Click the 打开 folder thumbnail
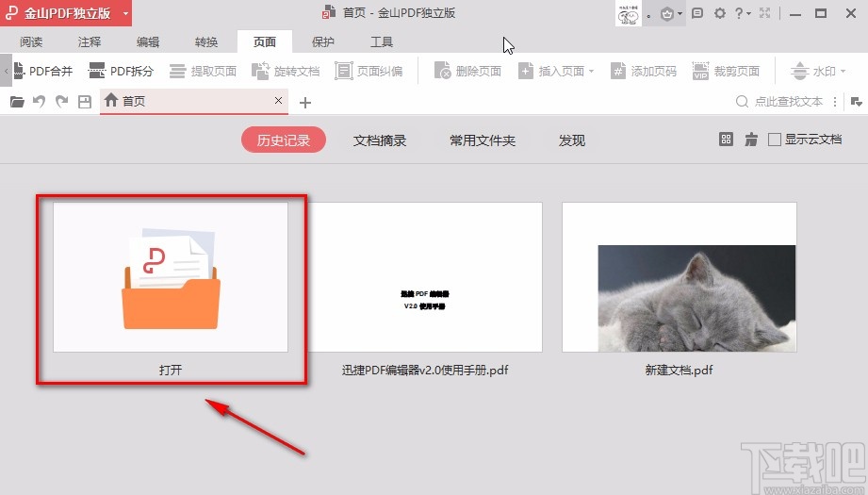The height and width of the screenshot is (495, 868). [171, 277]
